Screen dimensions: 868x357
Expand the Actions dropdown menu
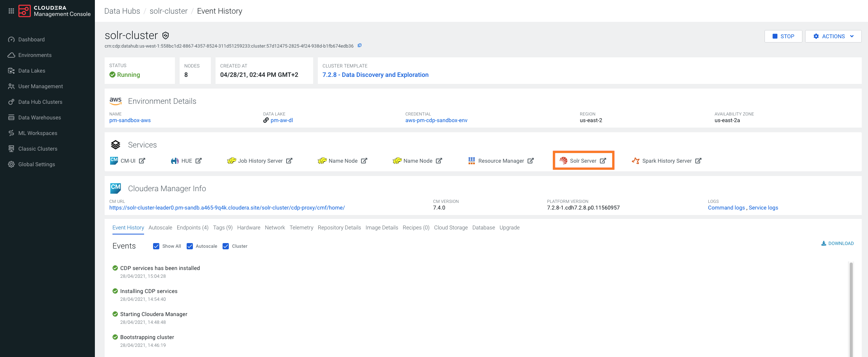coord(833,36)
